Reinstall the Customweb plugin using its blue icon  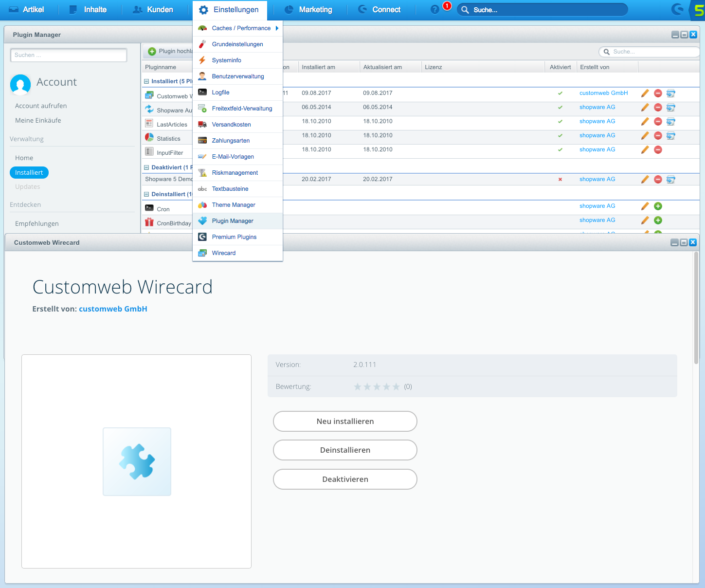(670, 93)
